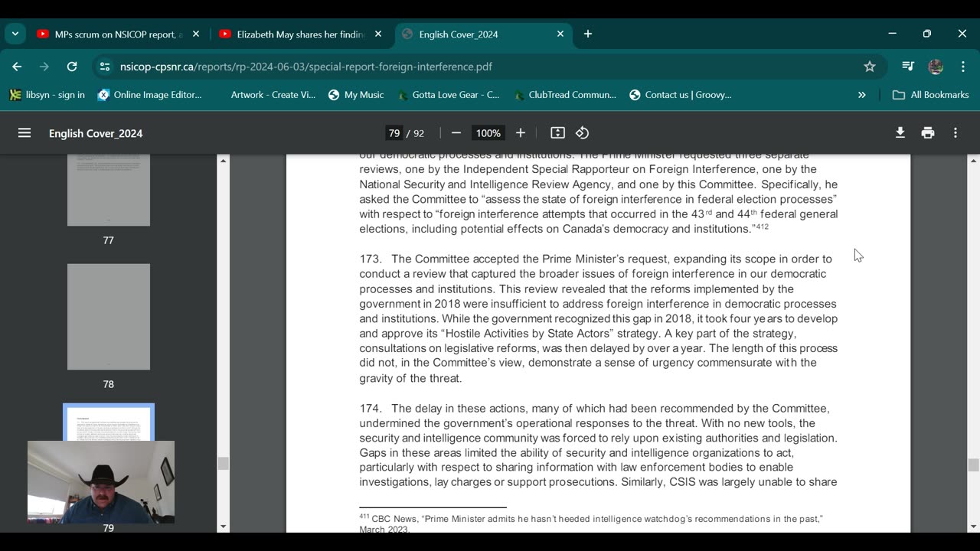
Task: Rotate PDF counterclockwise
Action: [x=583, y=133]
